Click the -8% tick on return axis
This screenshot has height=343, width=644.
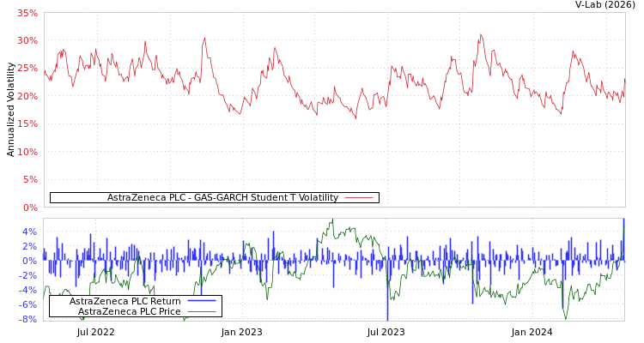pyautogui.click(x=27, y=319)
